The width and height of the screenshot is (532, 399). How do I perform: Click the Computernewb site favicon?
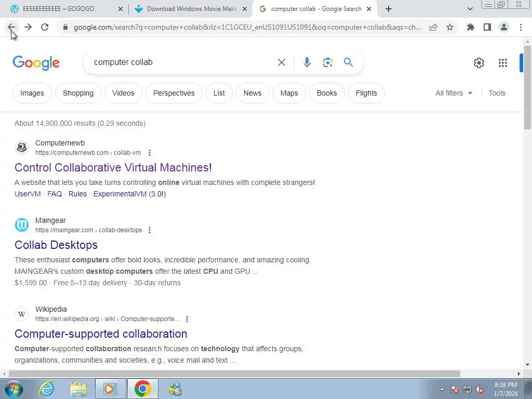tap(22, 148)
